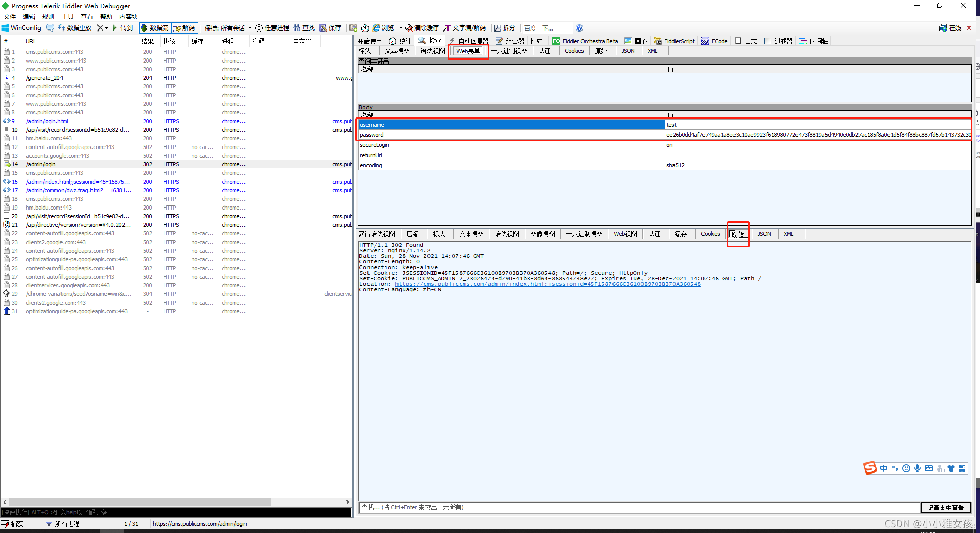
Task: Open the 工具 menu
Action: [68, 17]
